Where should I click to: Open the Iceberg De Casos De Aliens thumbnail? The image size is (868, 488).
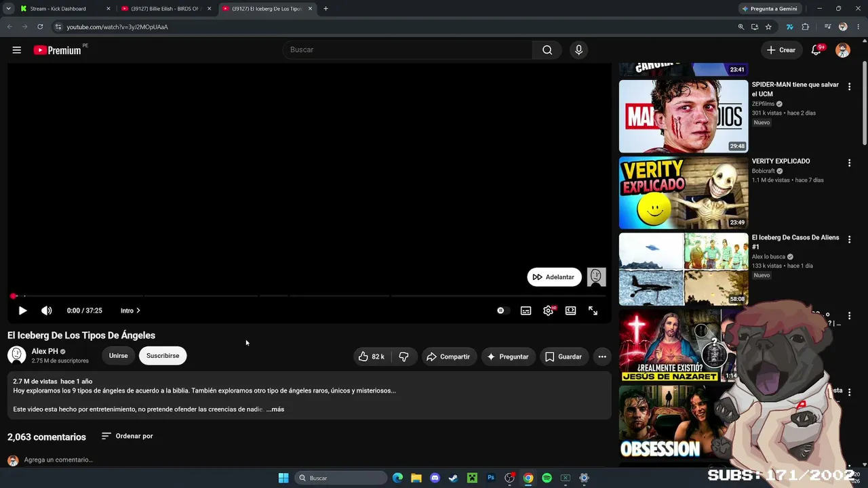click(x=684, y=269)
